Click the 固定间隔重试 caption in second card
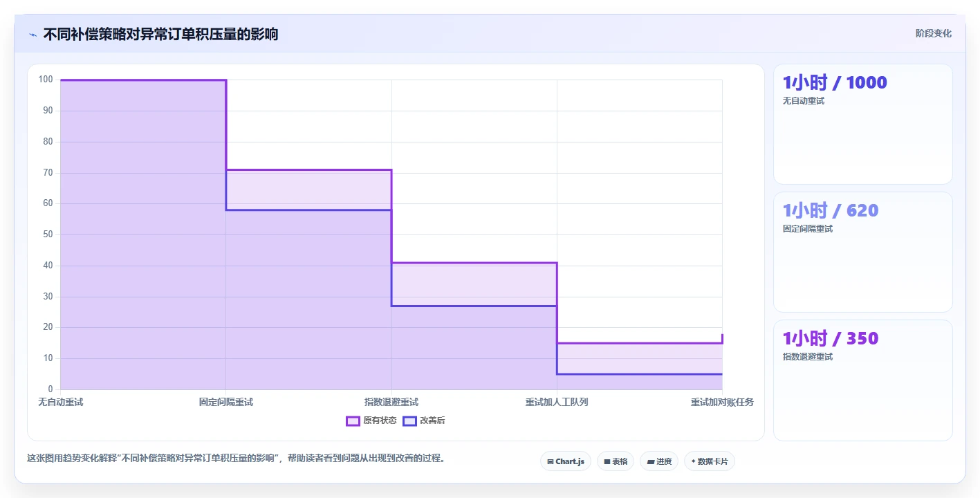This screenshot has height=498, width=980. click(808, 229)
